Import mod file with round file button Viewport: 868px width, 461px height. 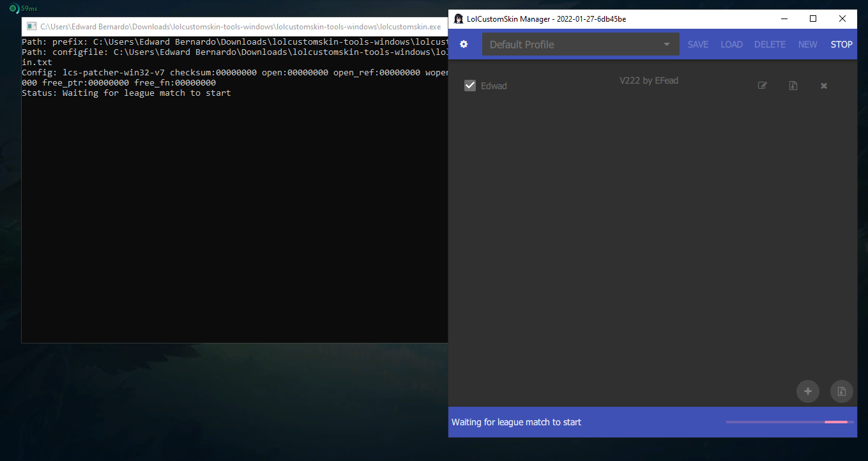(842, 391)
